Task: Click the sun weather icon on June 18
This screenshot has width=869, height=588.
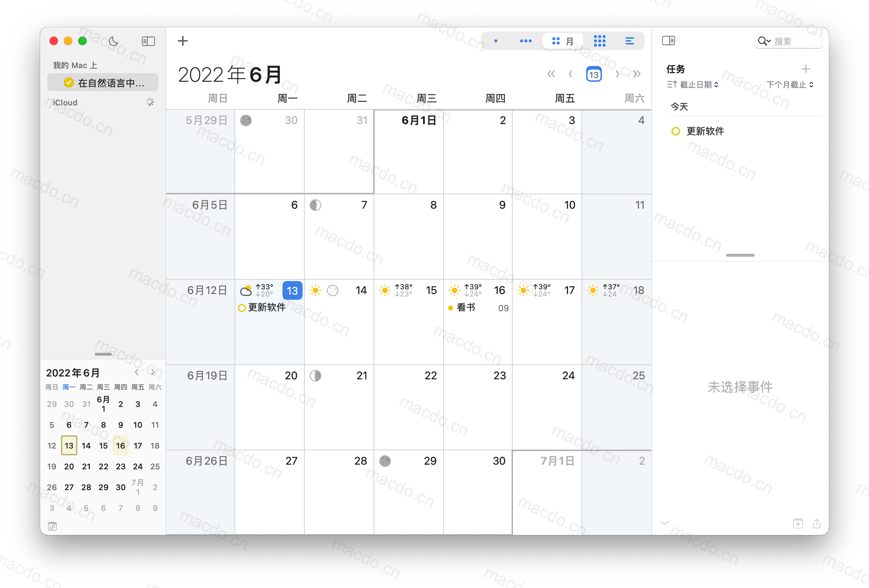Action: (x=593, y=291)
